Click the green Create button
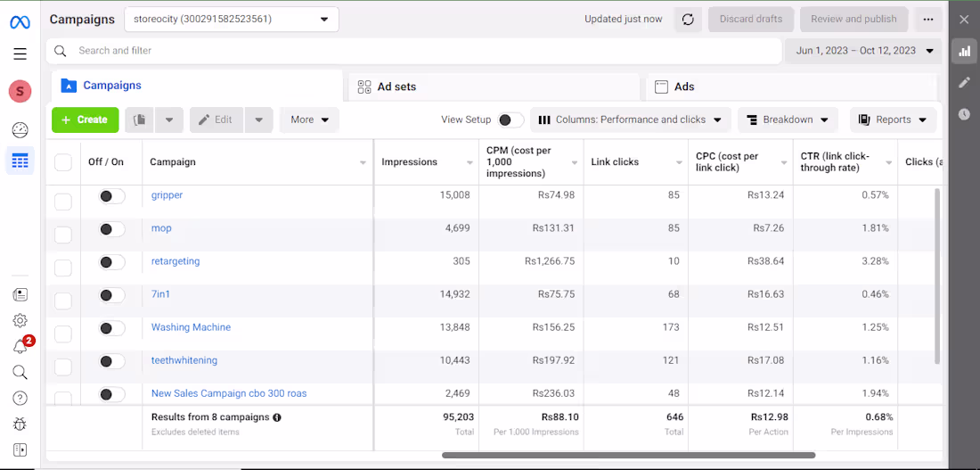Image resolution: width=980 pixels, height=470 pixels. (x=85, y=120)
